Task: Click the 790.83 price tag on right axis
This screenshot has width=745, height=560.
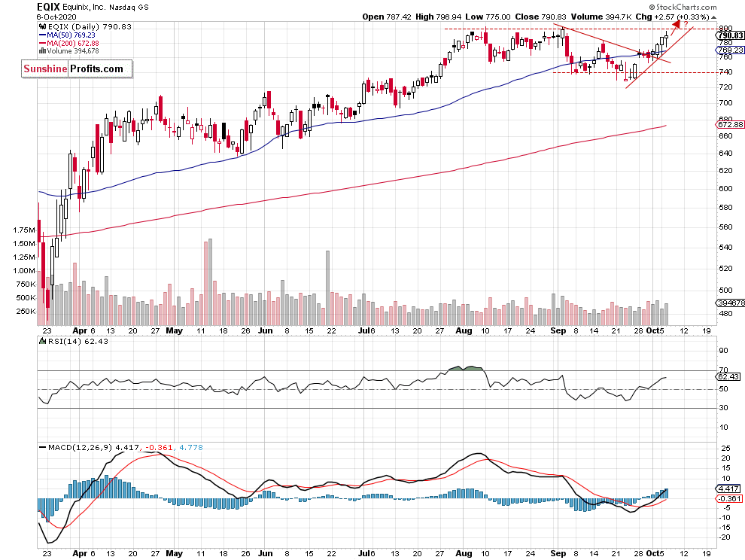Action: coord(730,35)
